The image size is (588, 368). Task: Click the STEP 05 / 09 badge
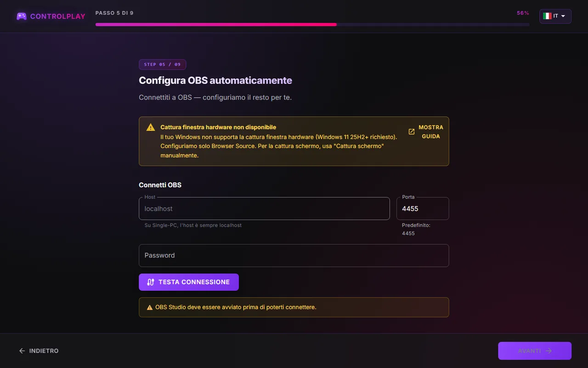163,65
